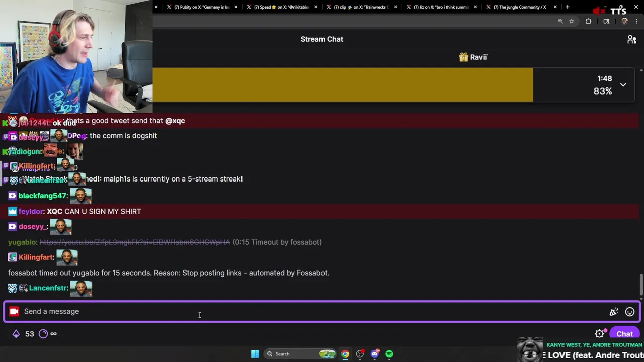
Task: Click the browser zoom magnifier icon
Action: (560, 21)
